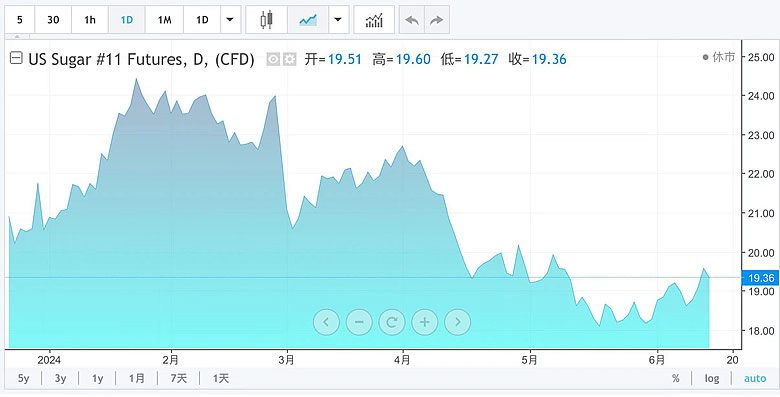Select the candlestick chart type icon
Screen dimensions: 780x397
point(267,20)
